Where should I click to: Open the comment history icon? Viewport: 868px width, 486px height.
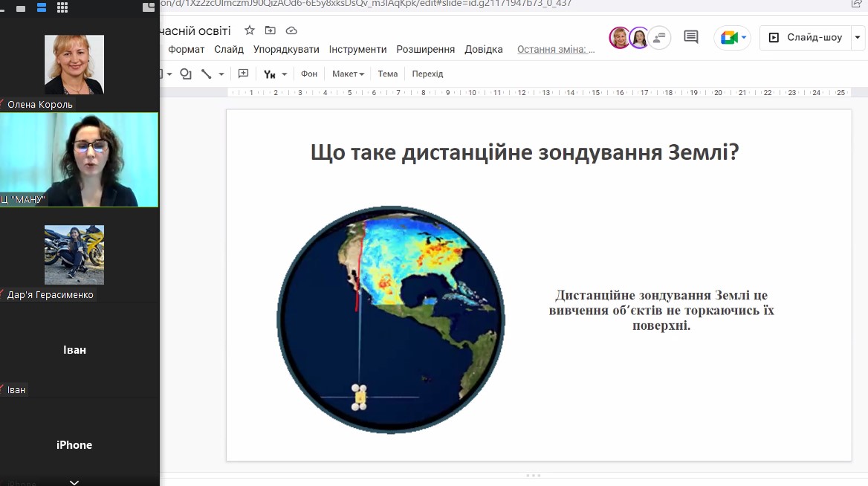coord(691,37)
